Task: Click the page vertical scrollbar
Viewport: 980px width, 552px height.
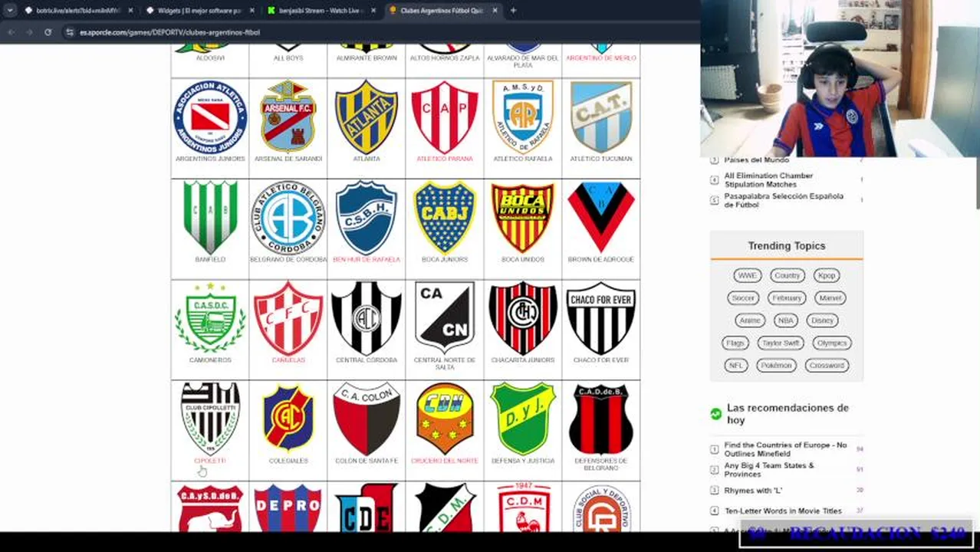Action: [976, 184]
